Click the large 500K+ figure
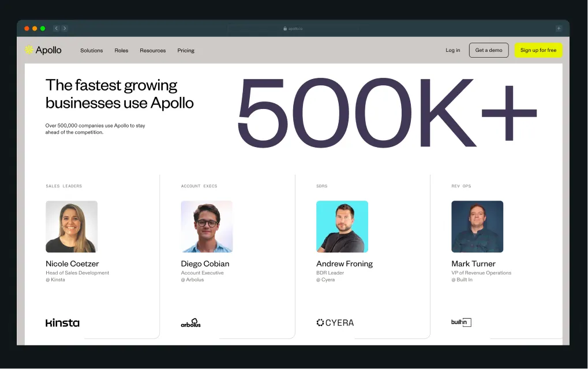588x369 pixels. pos(387,112)
